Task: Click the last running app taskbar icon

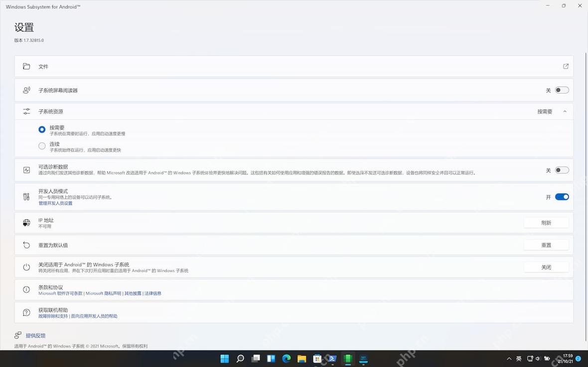Action: (x=363, y=359)
